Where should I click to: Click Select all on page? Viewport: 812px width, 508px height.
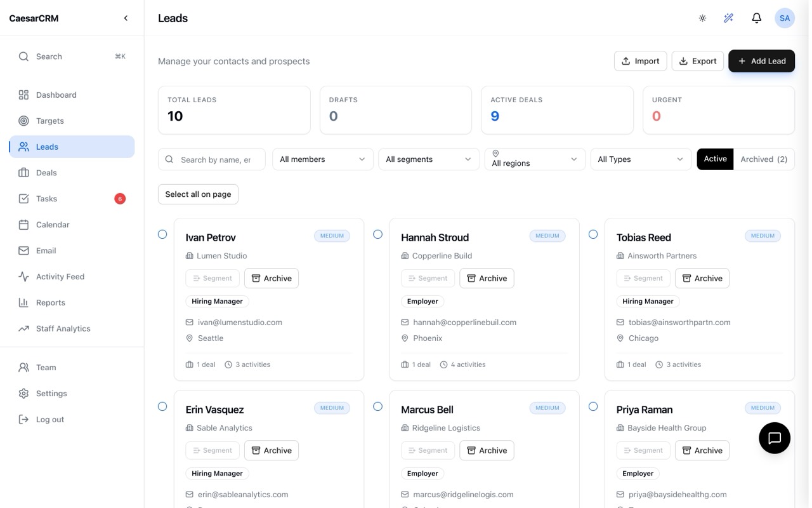coord(198,194)
